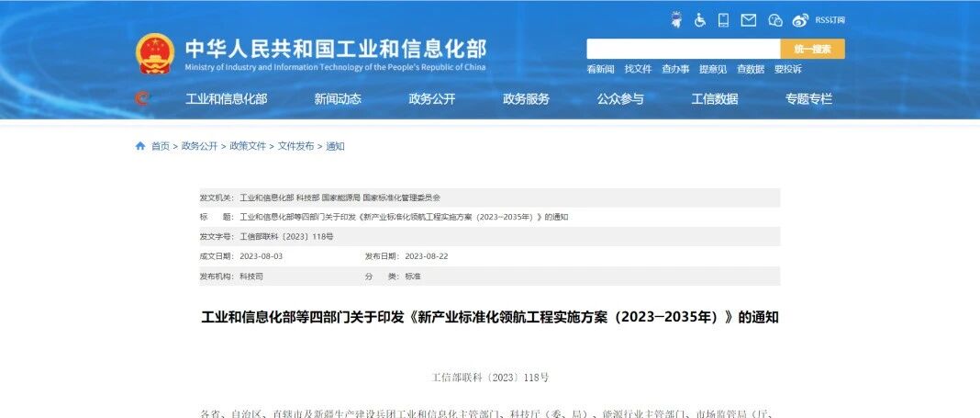Screen dimensions: 980x418
Task: Focus the site search input field
Action: [x=683, y=49]
